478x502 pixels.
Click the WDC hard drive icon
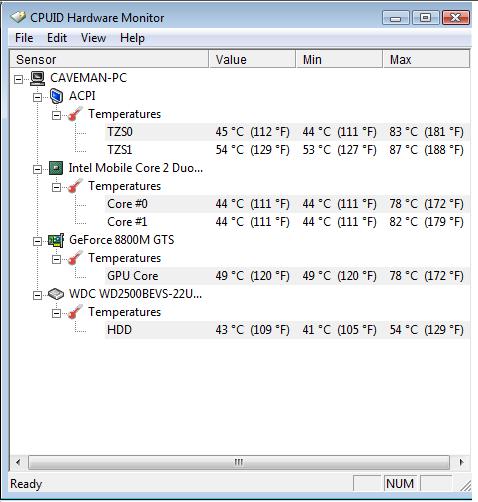56,294
